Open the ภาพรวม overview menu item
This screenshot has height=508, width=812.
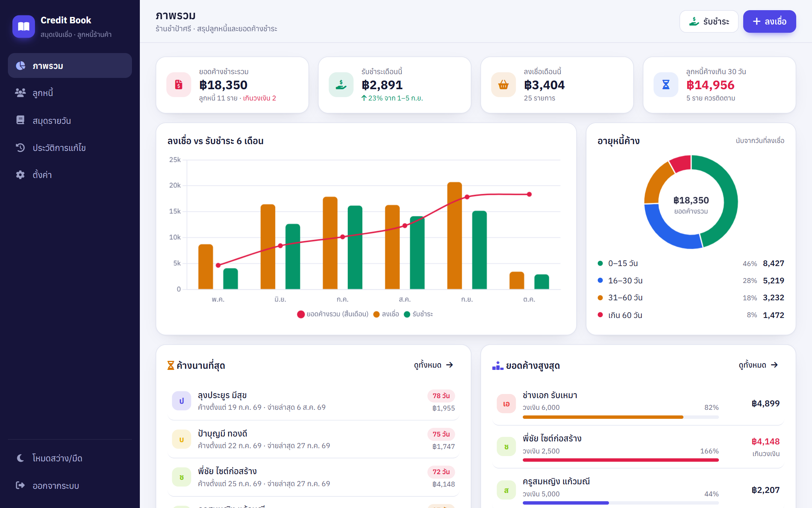(70, 66)
